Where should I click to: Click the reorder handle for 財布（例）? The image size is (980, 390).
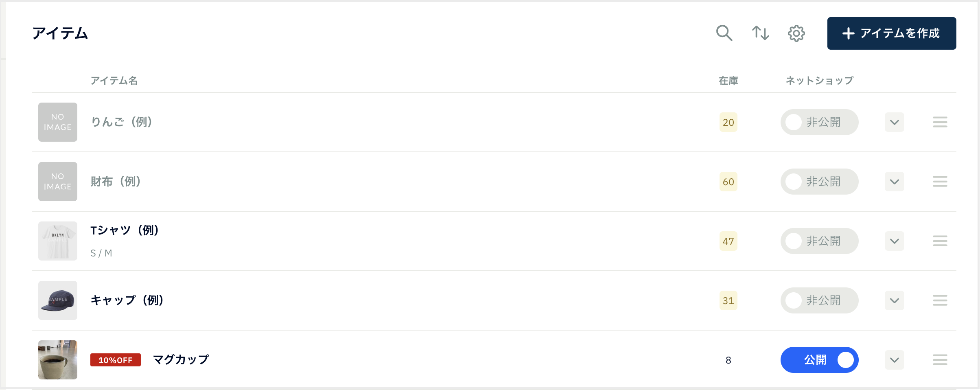(x=940, y=182)
